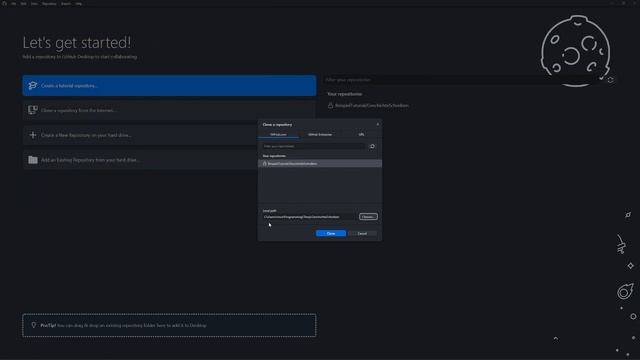
Task: Click the Local path input field
Action: click(309, 217)
